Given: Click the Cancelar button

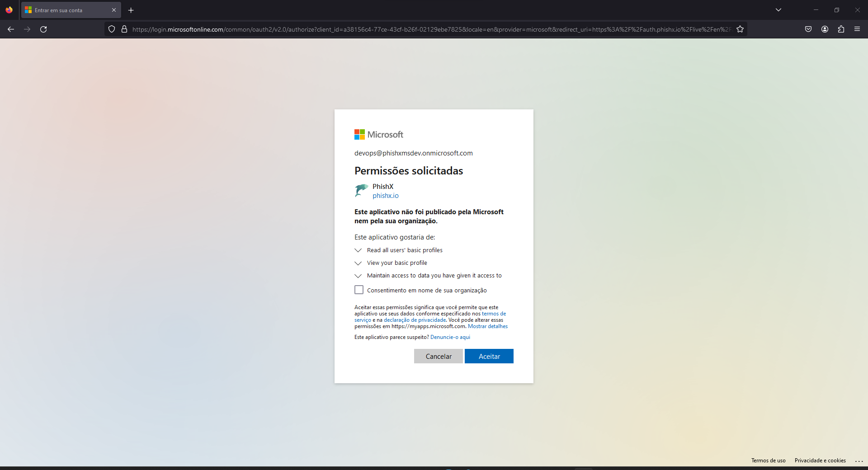Looking at the screenshot, I should click(x=439, y=356).
